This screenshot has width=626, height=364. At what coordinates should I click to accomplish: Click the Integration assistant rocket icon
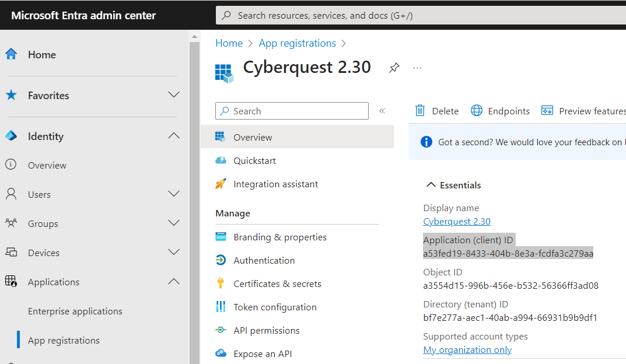[x=221, y=184]
